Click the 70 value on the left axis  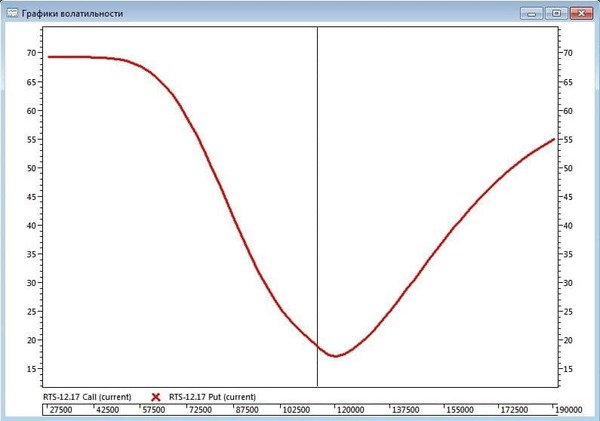31,53
